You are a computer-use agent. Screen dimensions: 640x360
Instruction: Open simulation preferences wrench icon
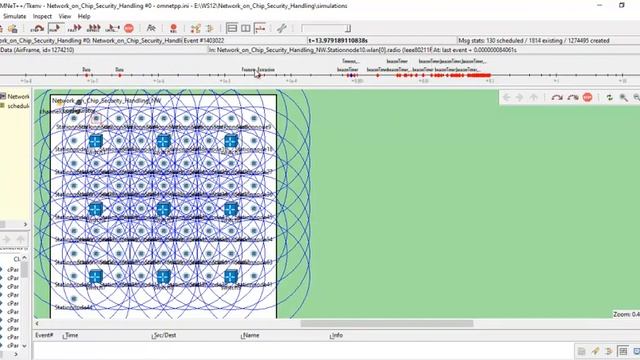click(x=282, y=28)
